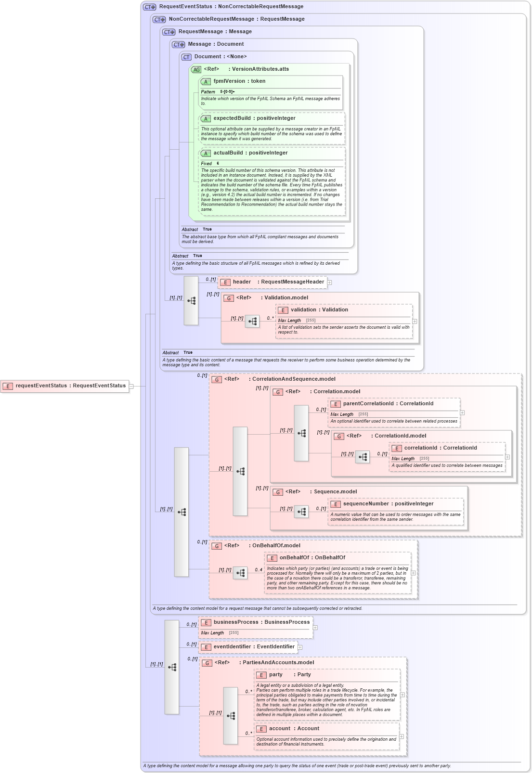The image size is (532, 773).
Task: Click the E icon of the header element
Action: 225,283
